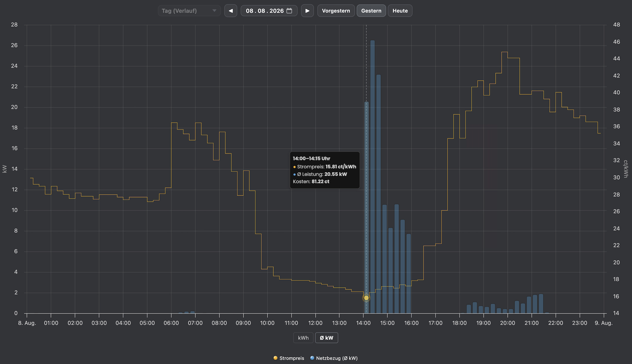The image size is (632, 364).
Task: Click the 28 label on kW axis
Action: (x=14, y=25)
